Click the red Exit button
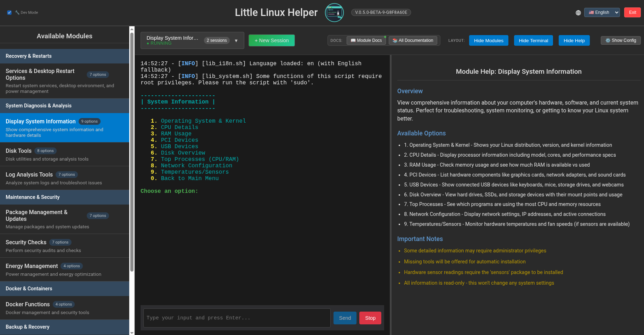644x335 pixels. click(x=632, y=12)
